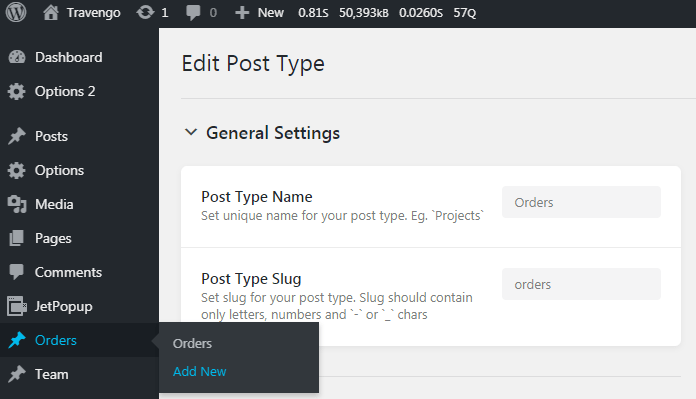Open the New content menu
Viewport: 696px width, 399px height.
point(270,12)
